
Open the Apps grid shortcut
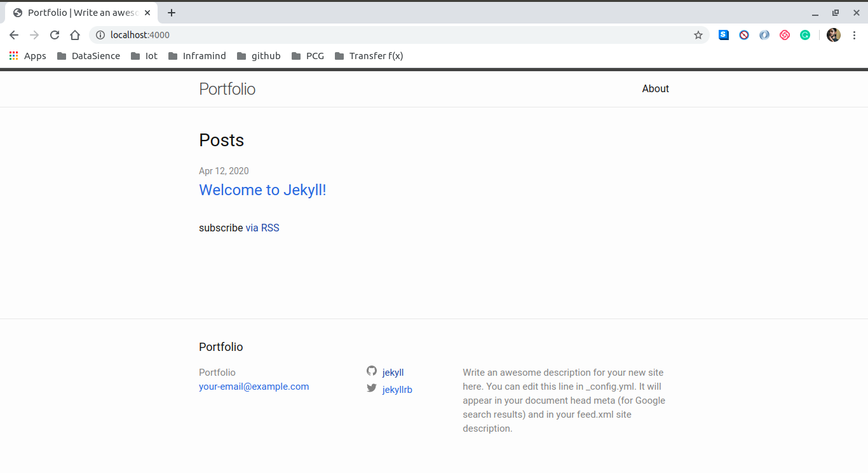pyautogui.click(x=27, y=56)
